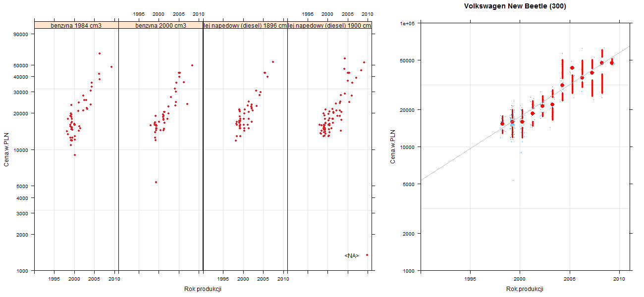Click the "10000" tick label on the Volkswagen plot
Image resolution: width=644 pixels, height=297 pixels.
[x=408, y=147]
